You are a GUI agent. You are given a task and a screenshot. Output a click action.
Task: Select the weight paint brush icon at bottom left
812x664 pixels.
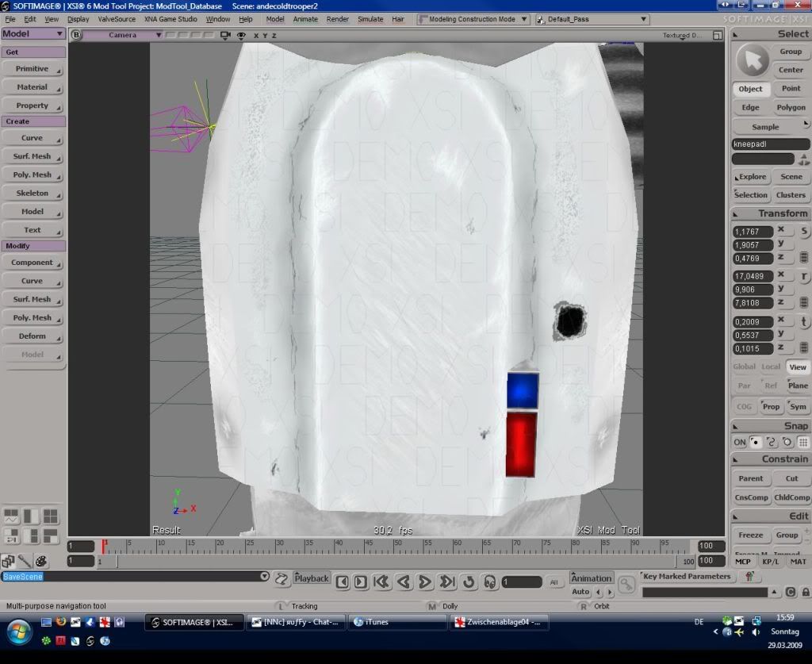coord(25,561)
